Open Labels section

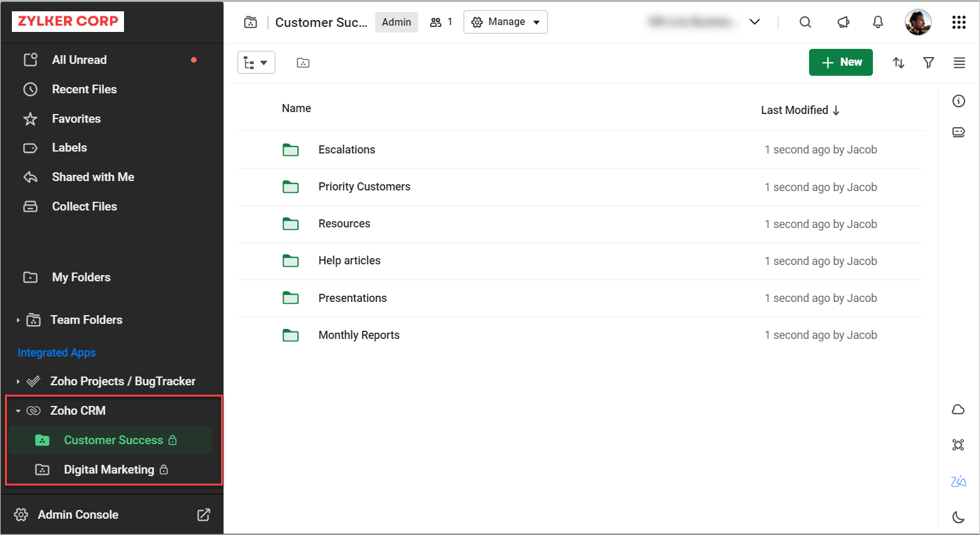click(x=69, y=148)
